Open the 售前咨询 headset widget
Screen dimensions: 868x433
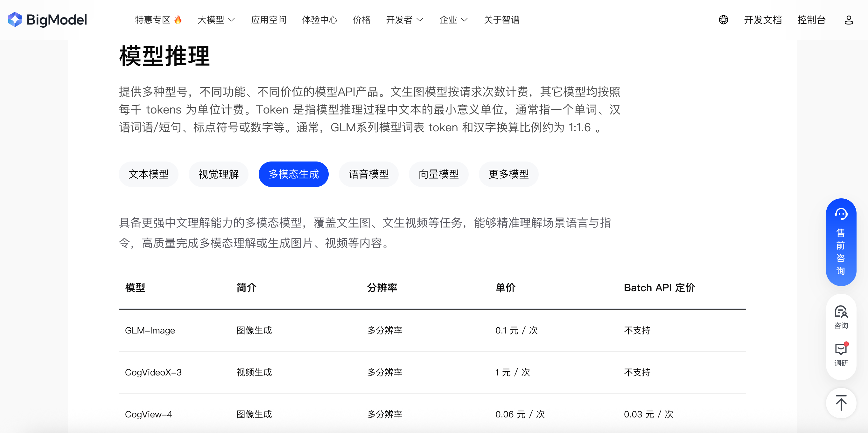pyautogui.click(x=841, y=242)
